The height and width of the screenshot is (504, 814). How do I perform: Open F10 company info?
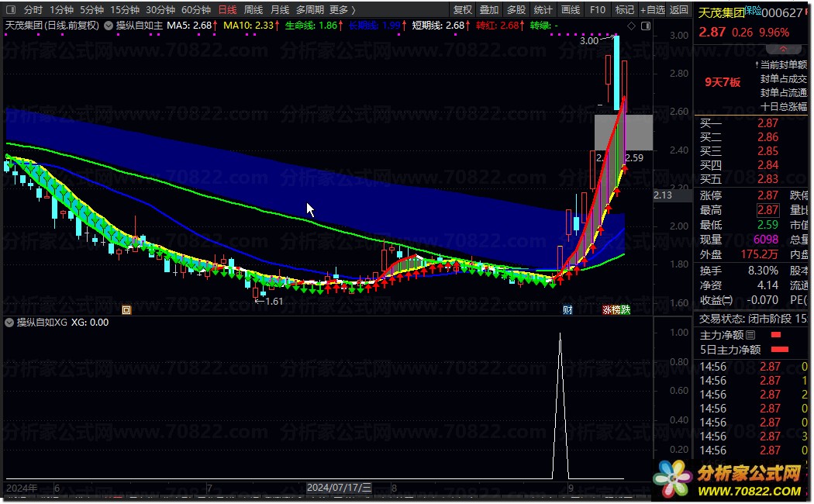598,9
